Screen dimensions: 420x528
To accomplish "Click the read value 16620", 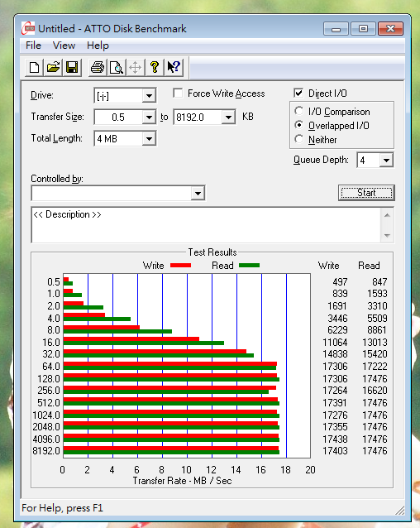I will (x=375, y=391).
